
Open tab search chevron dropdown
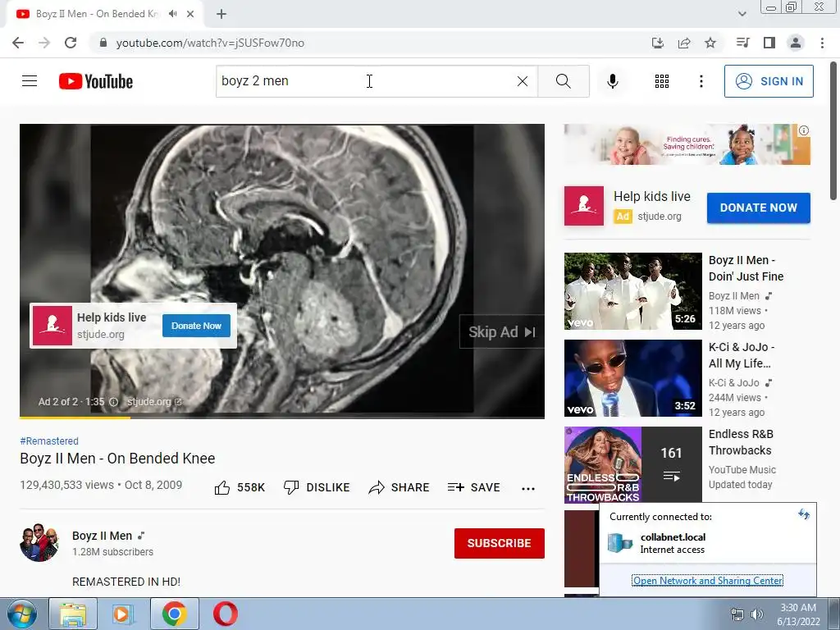742,14
